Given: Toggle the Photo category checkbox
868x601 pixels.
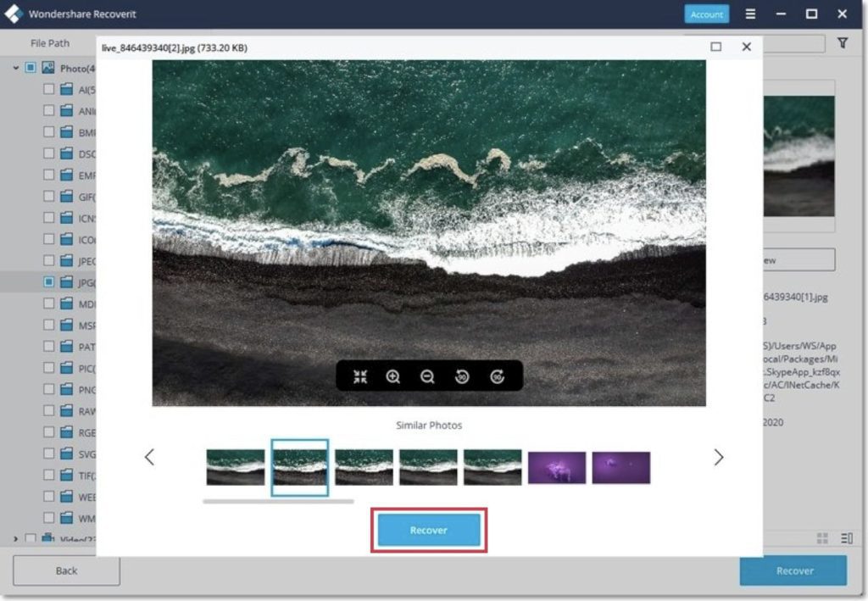Looking at the screenshot, I should pos(31,68).
